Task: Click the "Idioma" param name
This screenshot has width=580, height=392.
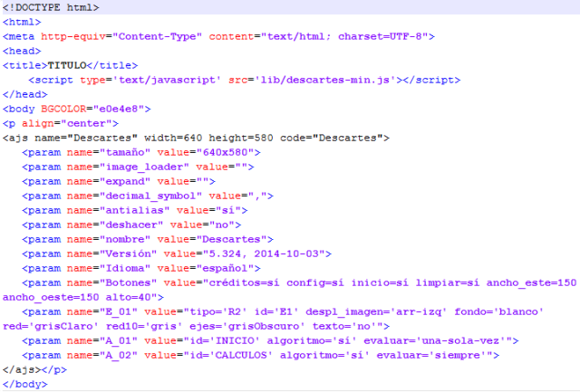Action: [125, 268]
